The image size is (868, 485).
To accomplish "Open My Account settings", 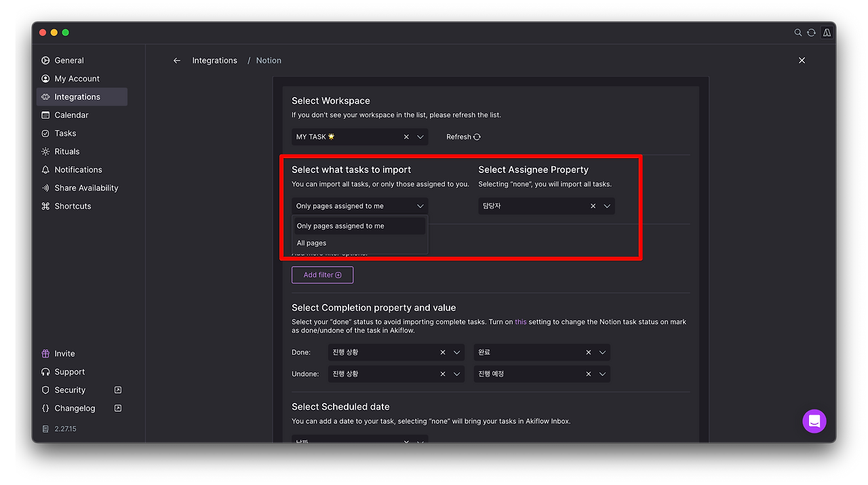I will 82,79.
